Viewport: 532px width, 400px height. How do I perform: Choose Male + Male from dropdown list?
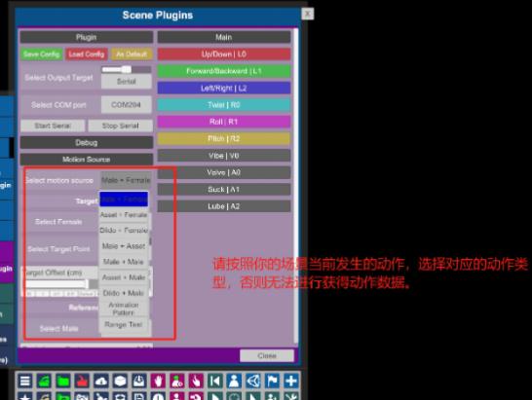[124, 262]
